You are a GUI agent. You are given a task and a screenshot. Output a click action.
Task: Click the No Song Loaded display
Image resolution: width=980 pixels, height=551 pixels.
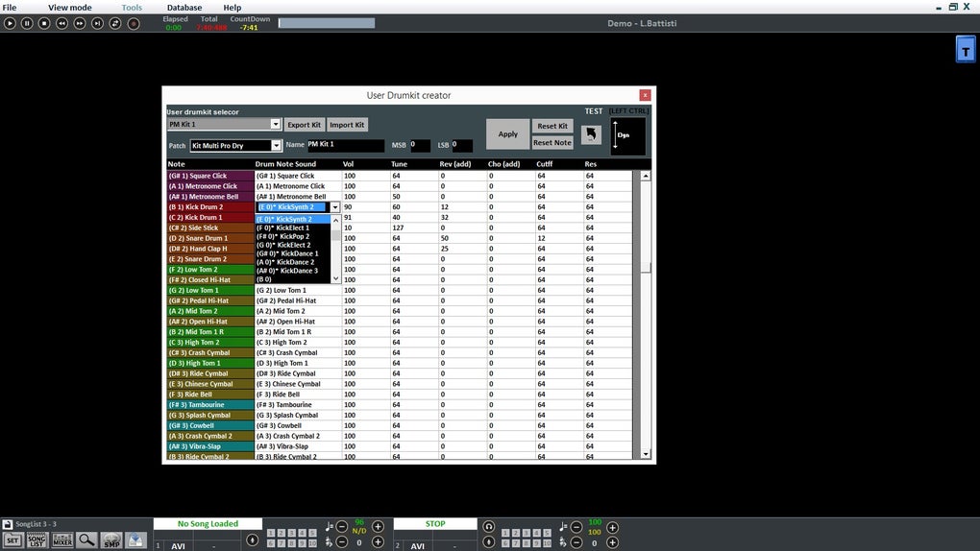pyautogui.click(x=208, y=523)
